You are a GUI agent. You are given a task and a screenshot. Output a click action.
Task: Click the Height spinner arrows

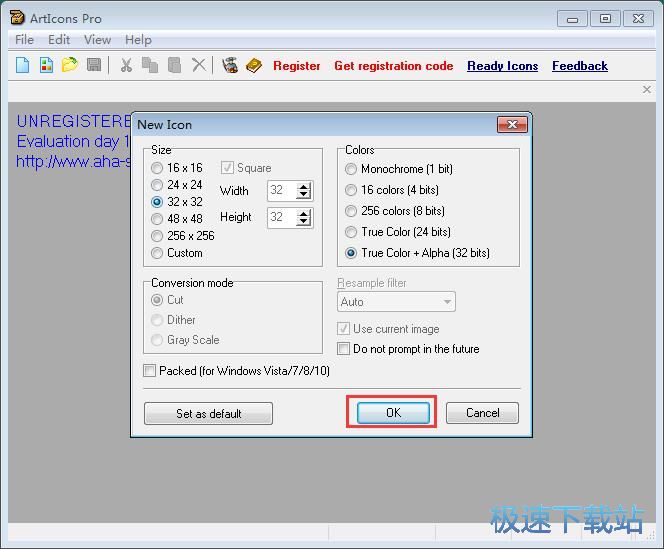tap(304, 217)
